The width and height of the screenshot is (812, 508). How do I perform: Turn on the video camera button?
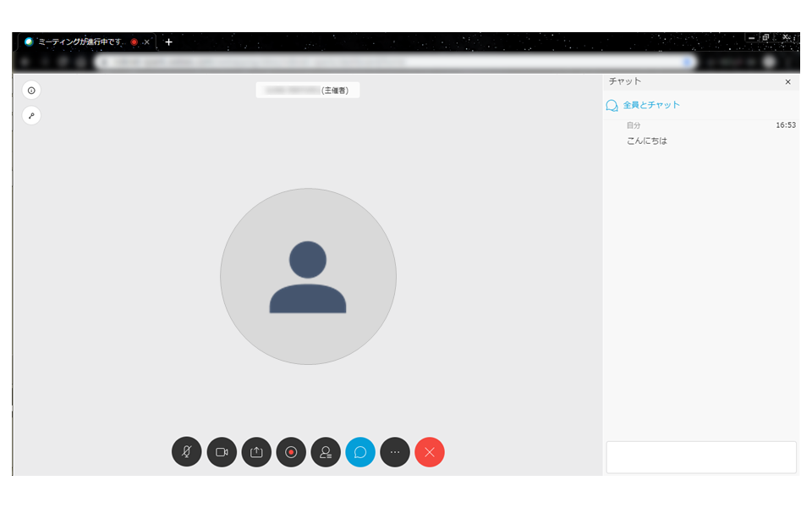pos(222,452)
